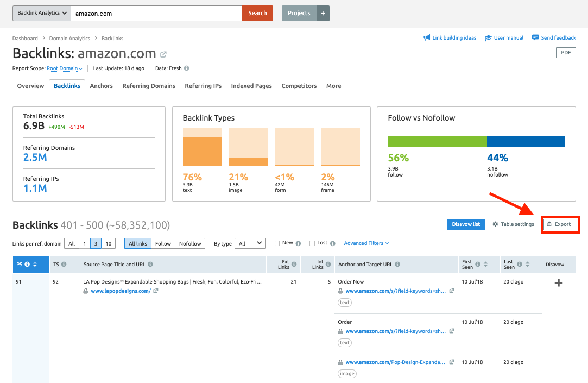Switch to the Anchors tab
This screenshot has width=588, height=383.
click(101, 86)
